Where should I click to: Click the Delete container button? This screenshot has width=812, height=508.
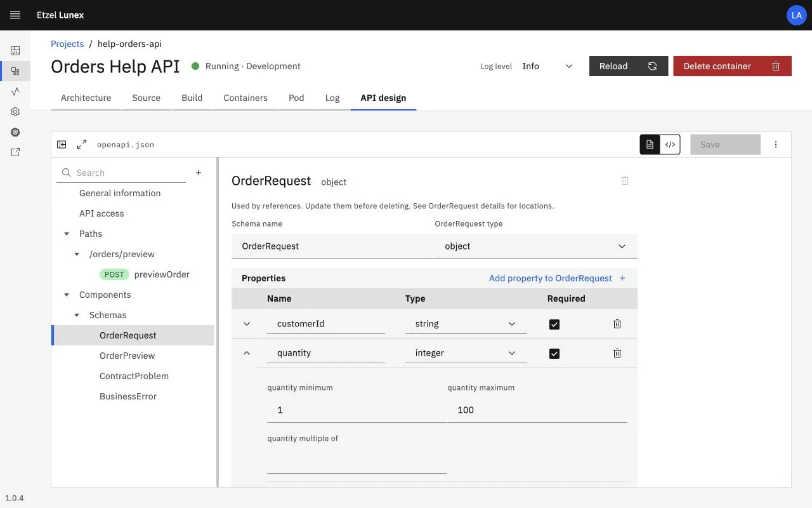732,66
